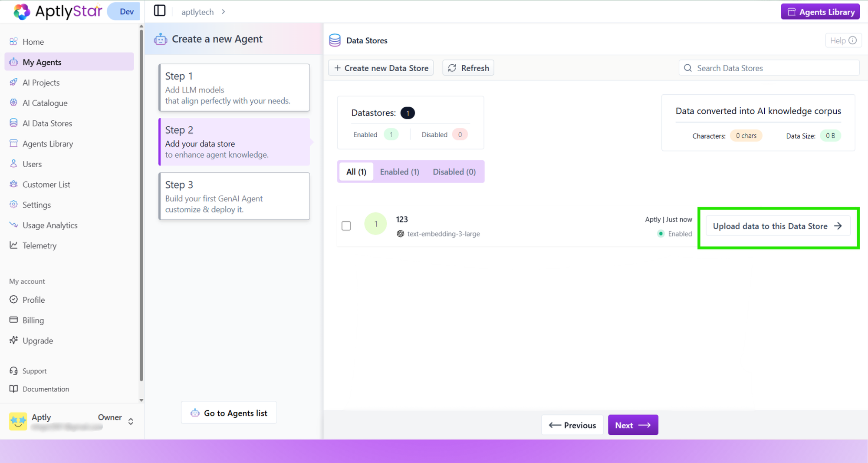
Task: Click the Aptly | Just now text
Action: coord(668,219)
